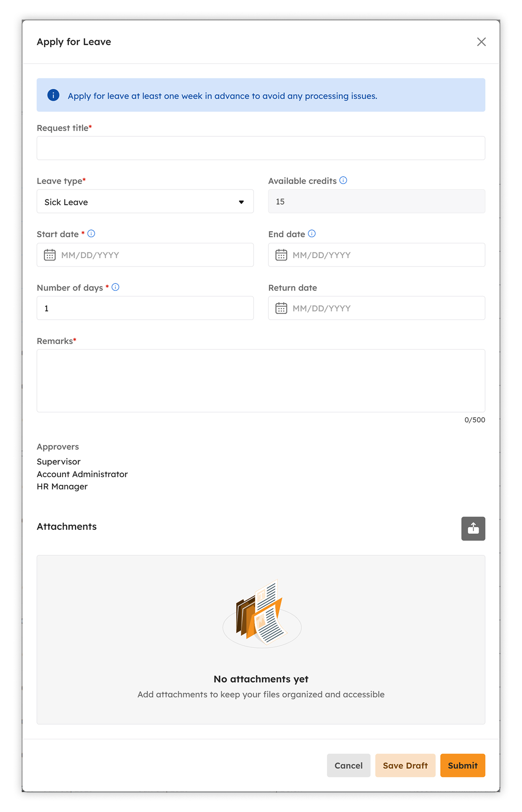Image resolution: width=522 pixels, height=812 pixels.
Task: Click the Number of days info icon
Action: point(116,287)
